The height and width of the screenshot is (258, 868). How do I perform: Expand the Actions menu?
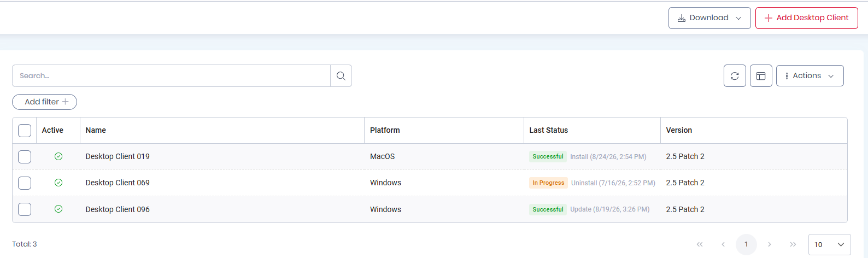point(810,76)
